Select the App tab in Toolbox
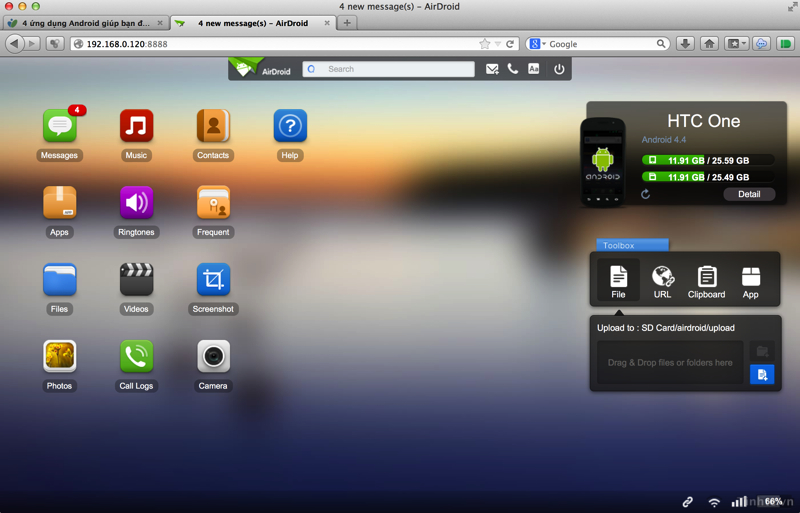Screen dimensions: 800x513 click(750, 281)
